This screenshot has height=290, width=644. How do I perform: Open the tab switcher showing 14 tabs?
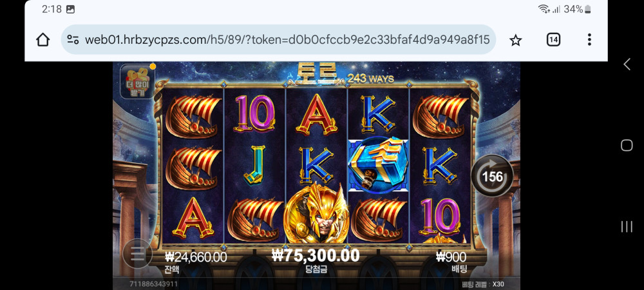point(553,39)
